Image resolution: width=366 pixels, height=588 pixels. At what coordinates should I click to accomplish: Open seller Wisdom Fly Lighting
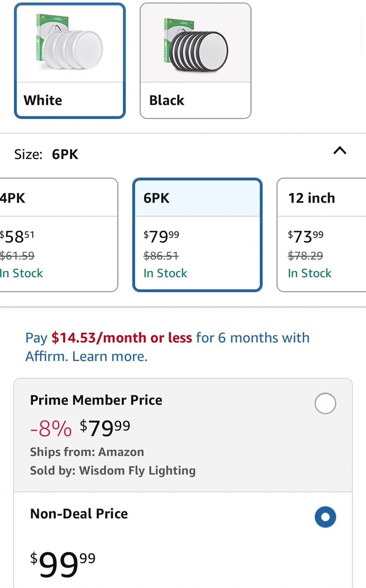click(137, 470)
